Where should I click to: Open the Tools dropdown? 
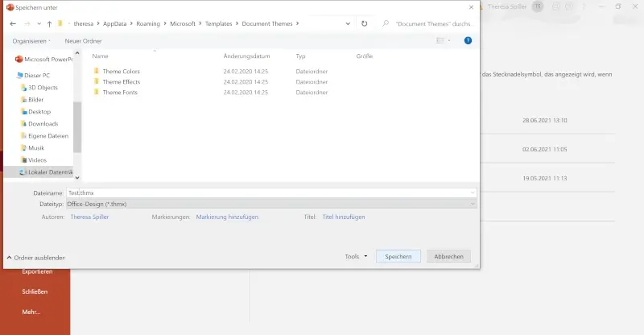[x=356, y=256]
